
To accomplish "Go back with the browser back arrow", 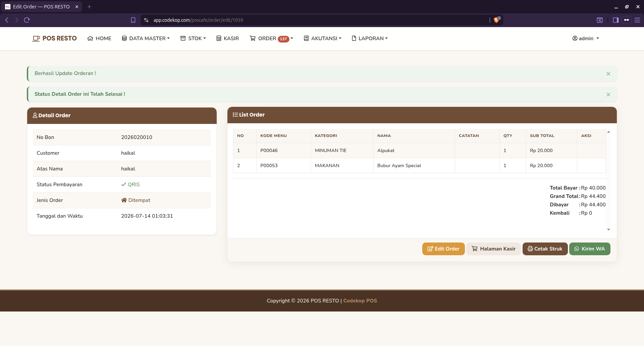I will [7, 20].
